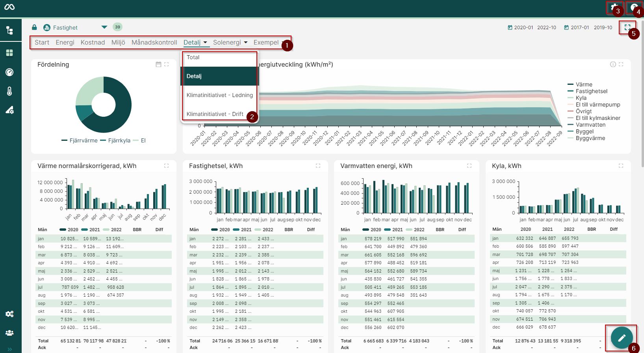
Task: Open calendar for 2020-01 period
Action: [x=510, y=28]
